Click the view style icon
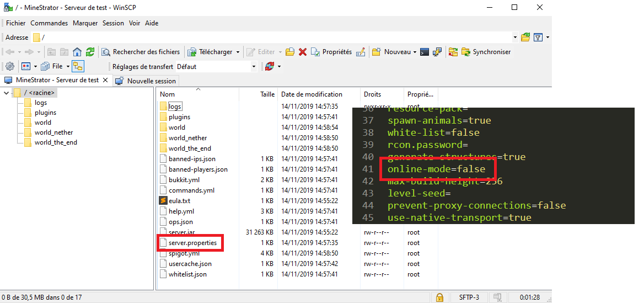The image size is (644, 303). (x=26, y=66)
